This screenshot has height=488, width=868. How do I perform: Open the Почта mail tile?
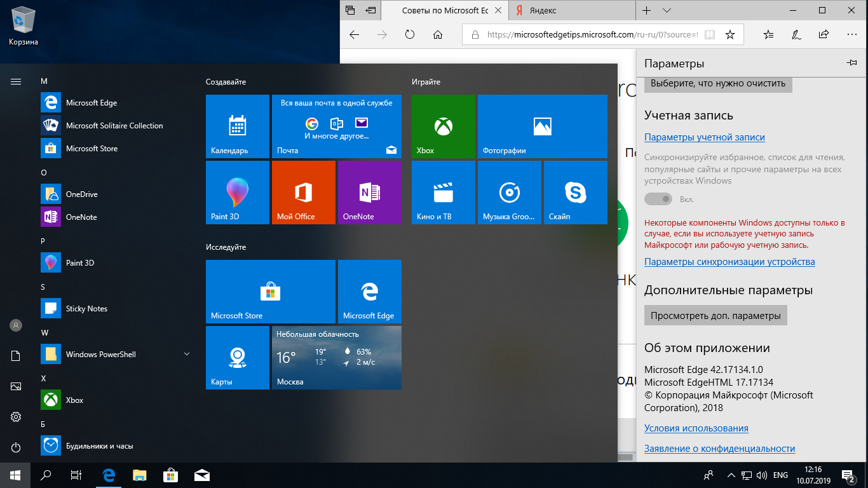(337, 126)
